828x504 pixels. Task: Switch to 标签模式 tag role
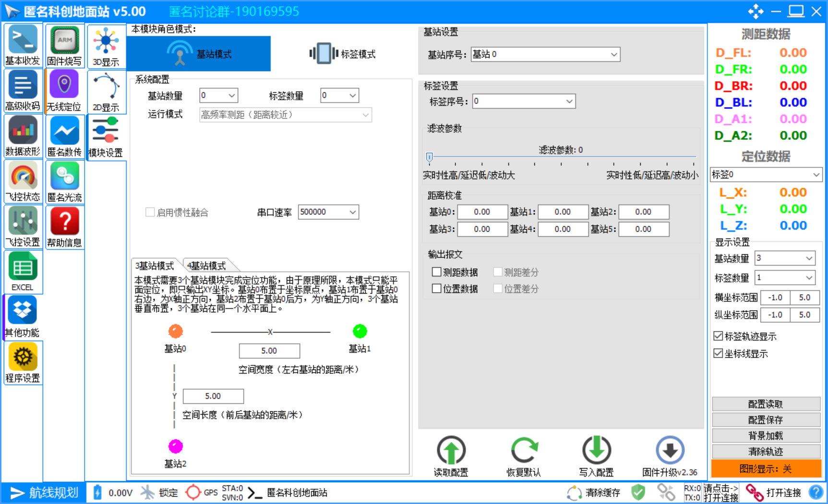(342, 54)
